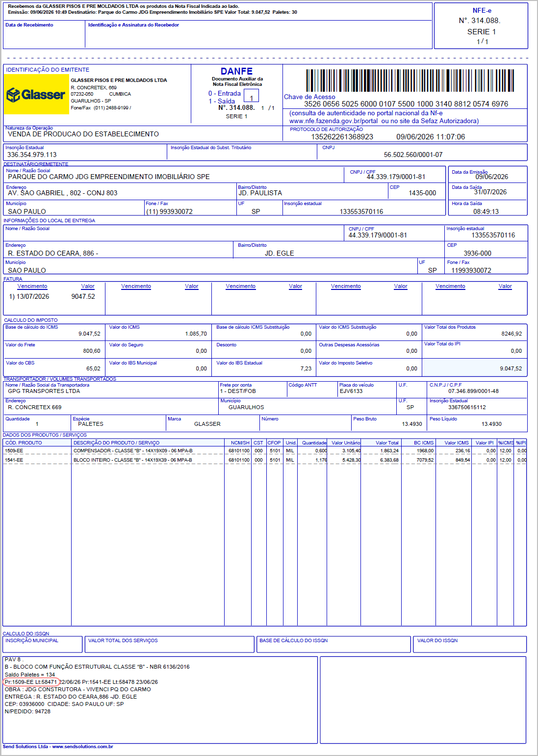This screenshot has width=538, height=756.
Task: Select the CEP value 1435-000
Action: pos(422,193)
